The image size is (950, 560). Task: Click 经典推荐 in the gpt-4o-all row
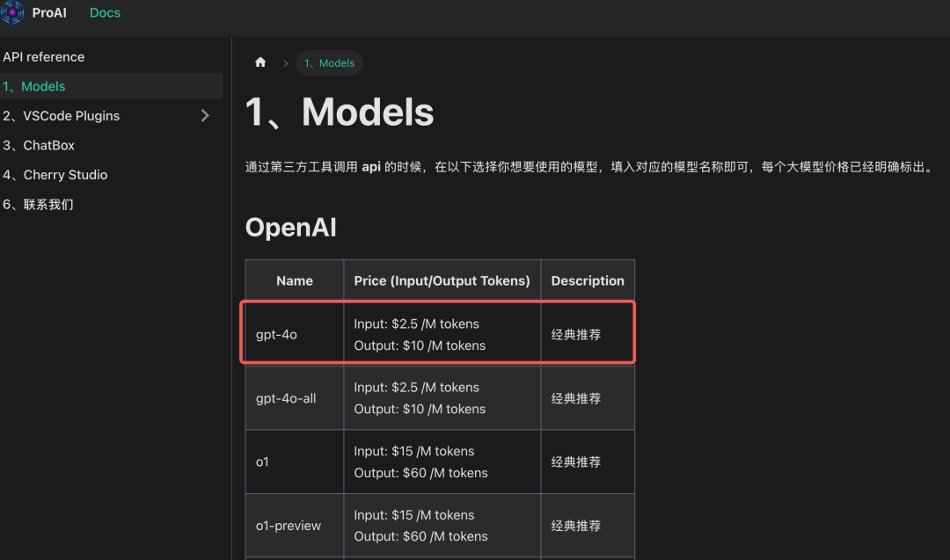coord(576,398)
